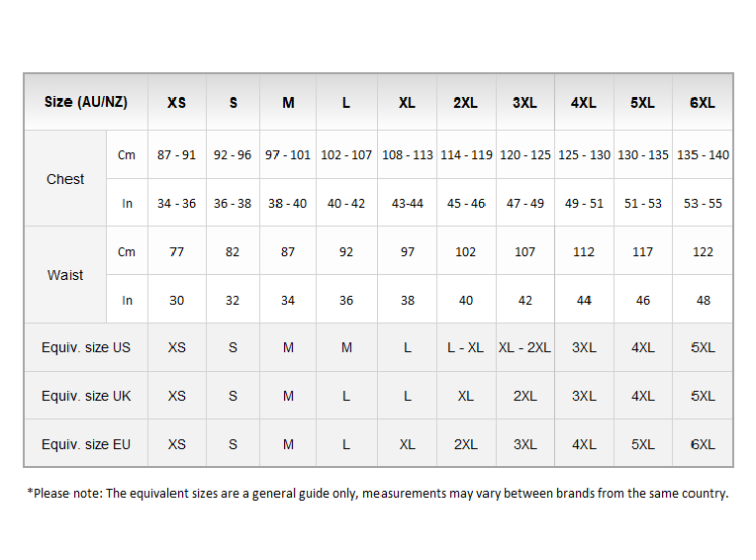Select the XL column header
The height and width of the screenshot is (560, 756).
point(407,103)
